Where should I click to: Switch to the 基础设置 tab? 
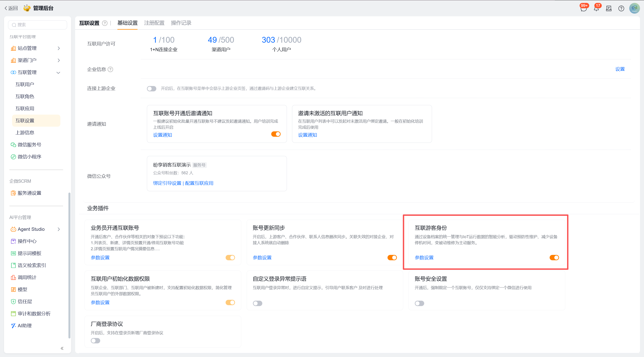[127, 23]
